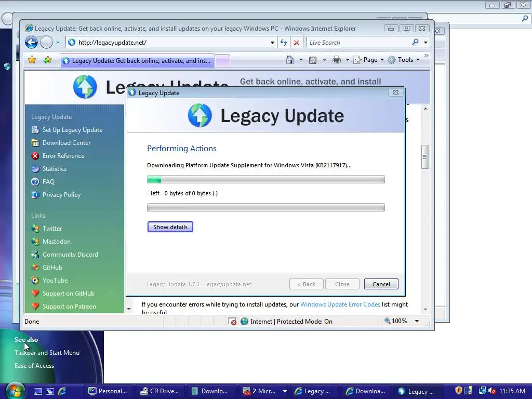
Task: Open the search provider dropdown arrow
Action: point(426,43)
